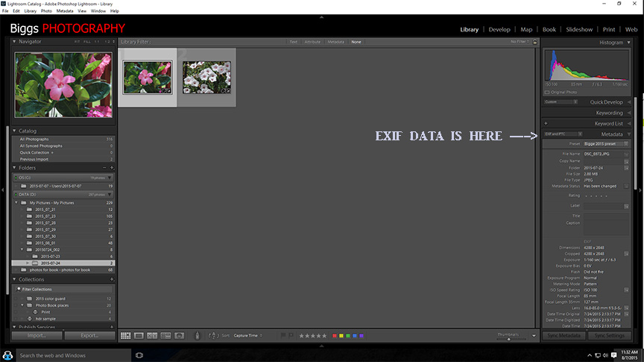644x362 pixels.
Task: Click the volume icon in system tray
Action: tap(605, 355)
